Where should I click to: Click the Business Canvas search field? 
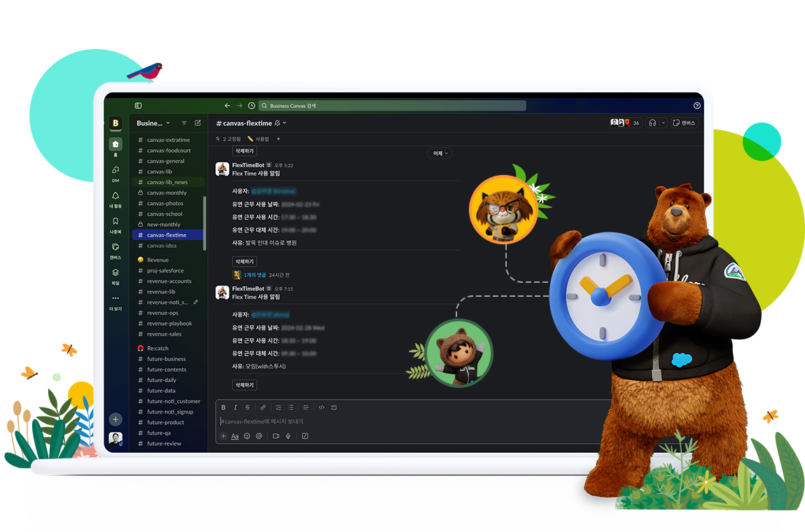coord(392,105)
